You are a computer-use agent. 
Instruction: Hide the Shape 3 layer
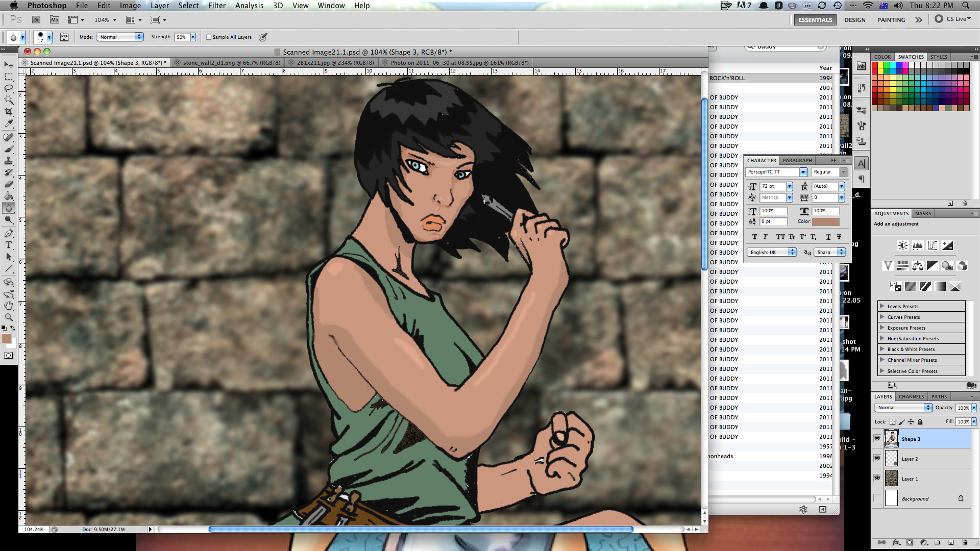(877, 438)
